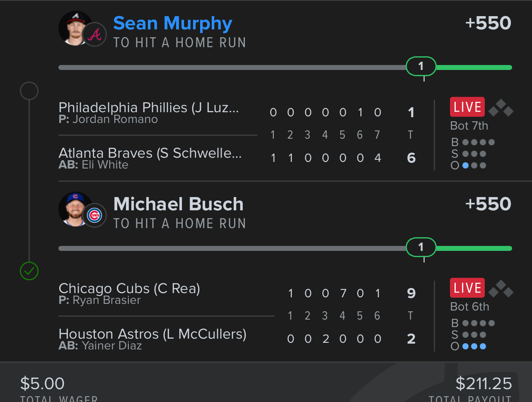Open Sean Murphy player name link
This screenshot has width=532, height=402.
(173, 24)
